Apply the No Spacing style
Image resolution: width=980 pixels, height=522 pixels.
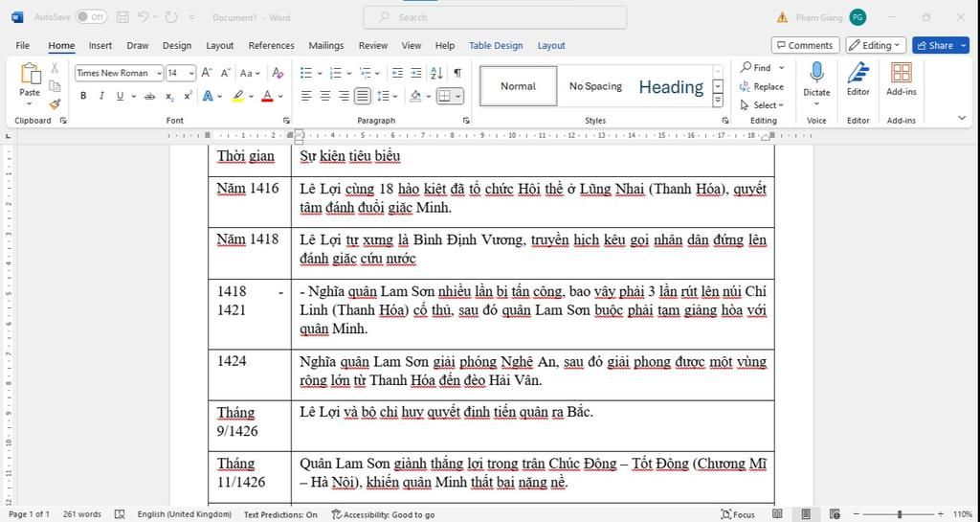coord(595,86)
